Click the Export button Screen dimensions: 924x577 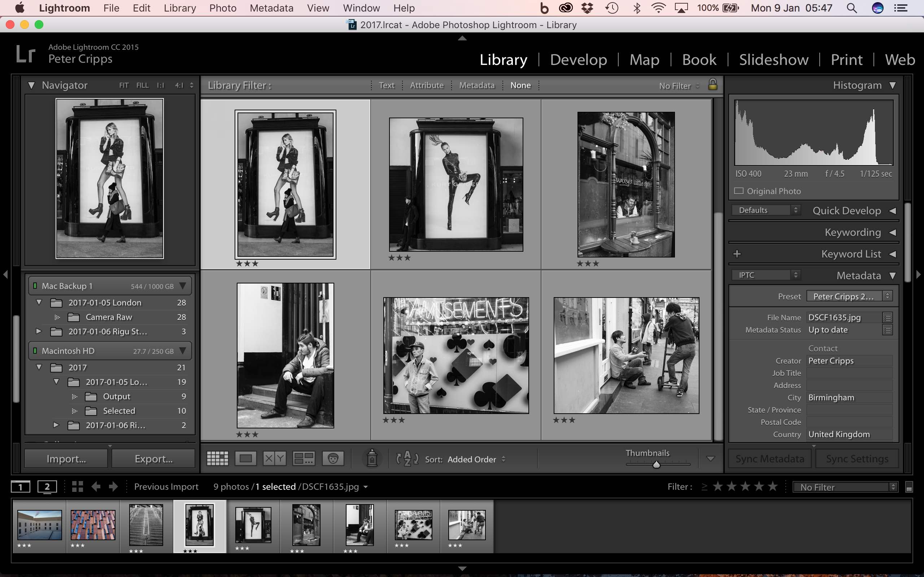click(153, 458)
